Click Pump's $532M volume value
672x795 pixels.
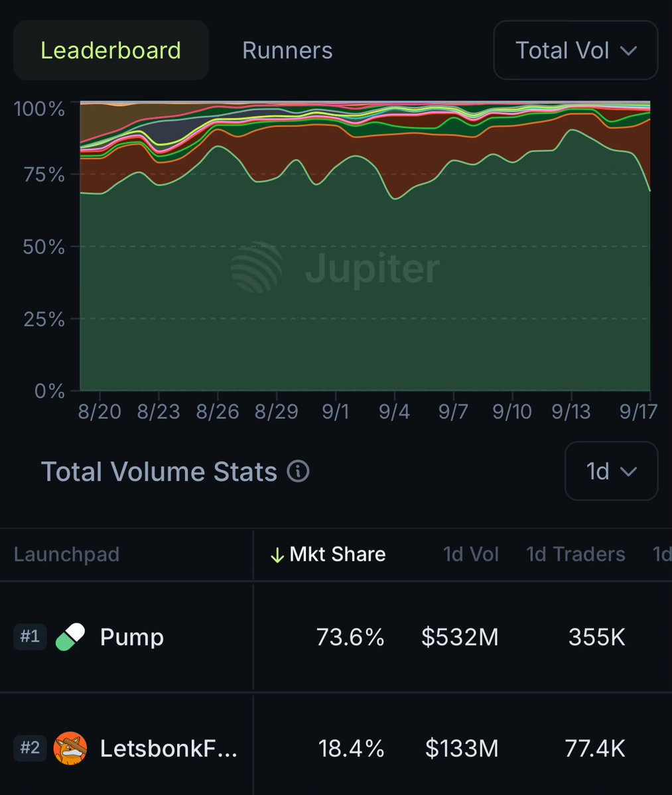click(x=460, y=637)
